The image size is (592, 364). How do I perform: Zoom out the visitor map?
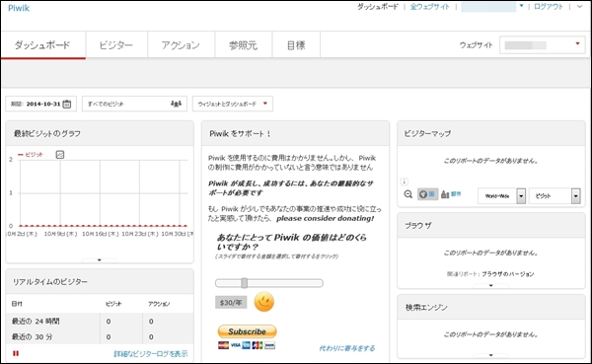408,194
